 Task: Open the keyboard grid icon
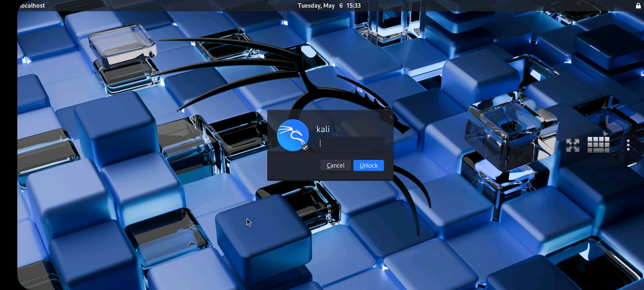[599, 145]
